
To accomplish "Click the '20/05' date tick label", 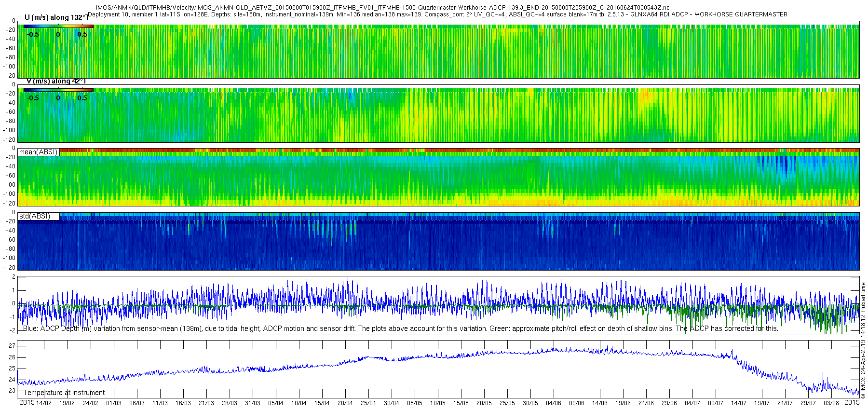I will [484, 403].
